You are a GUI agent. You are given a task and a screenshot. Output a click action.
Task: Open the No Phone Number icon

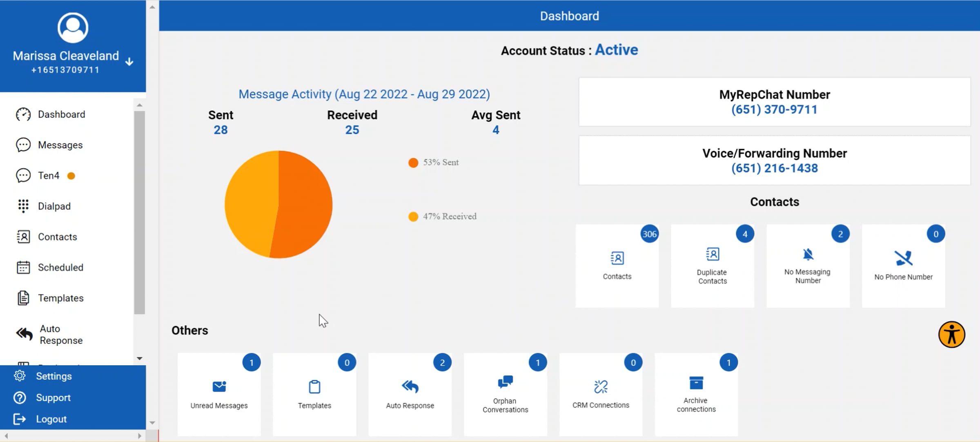point(903,258)
